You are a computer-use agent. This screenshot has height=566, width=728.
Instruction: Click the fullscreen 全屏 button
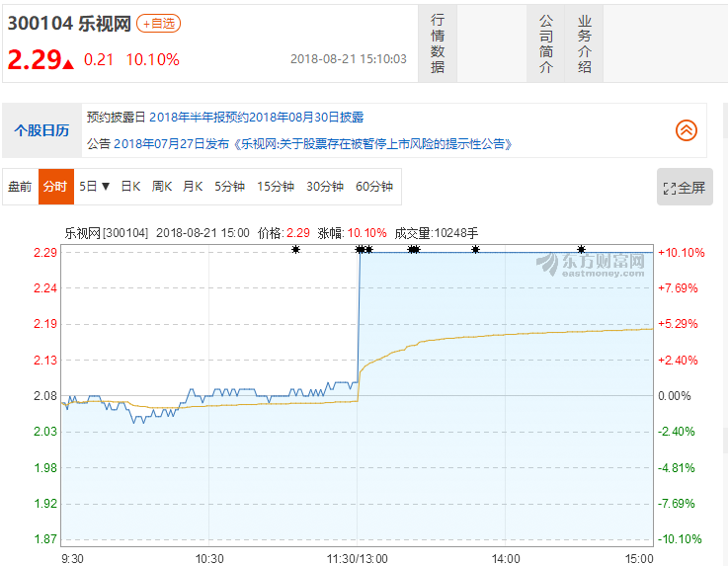pyautogui.click(x=685, y=188)
